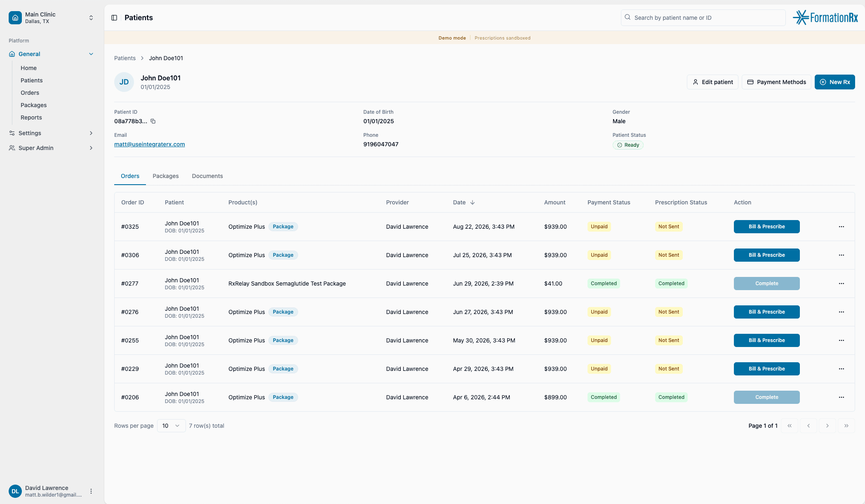Screen dimensions: 865x504
Task: Click Bill & Prescribe for order #0325
Action: click(766, 227)
